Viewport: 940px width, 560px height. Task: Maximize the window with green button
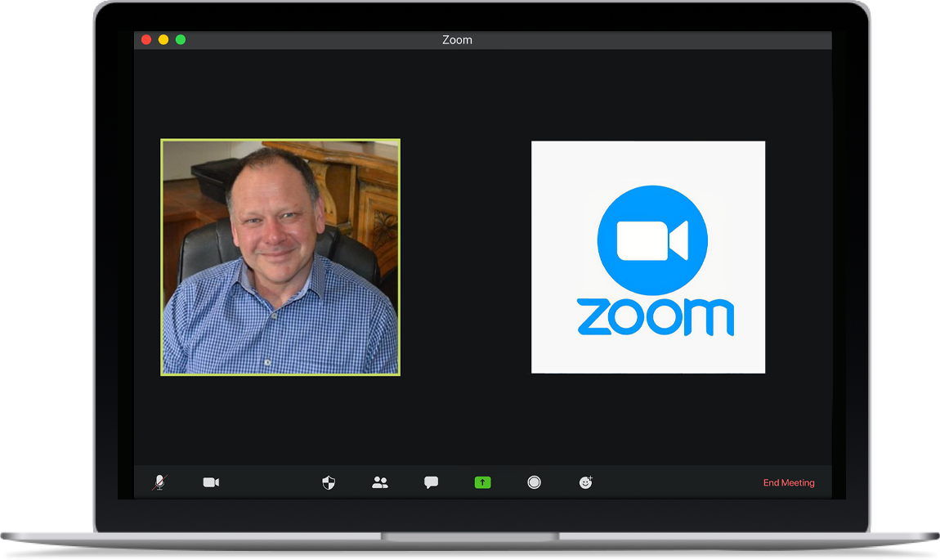181,39
